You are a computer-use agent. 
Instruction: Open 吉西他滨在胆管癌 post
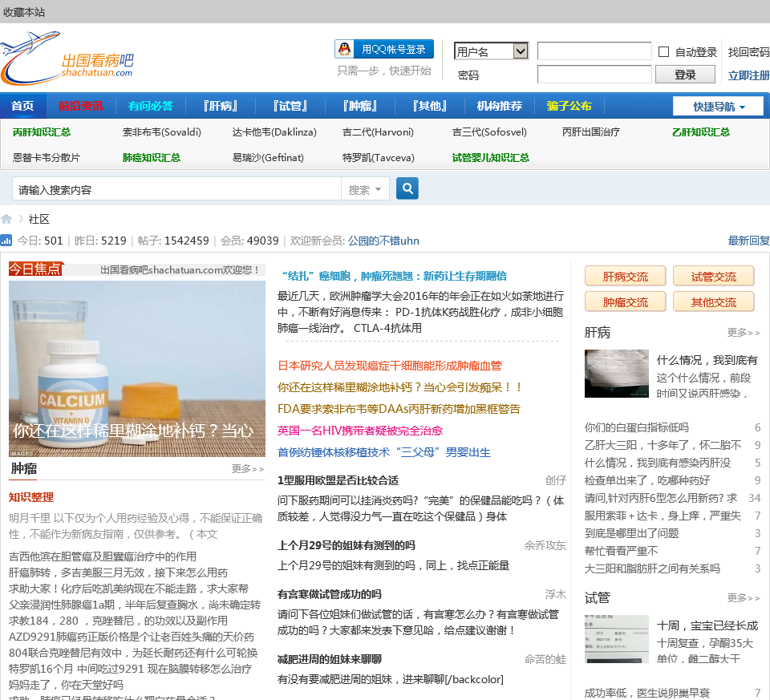103,556
